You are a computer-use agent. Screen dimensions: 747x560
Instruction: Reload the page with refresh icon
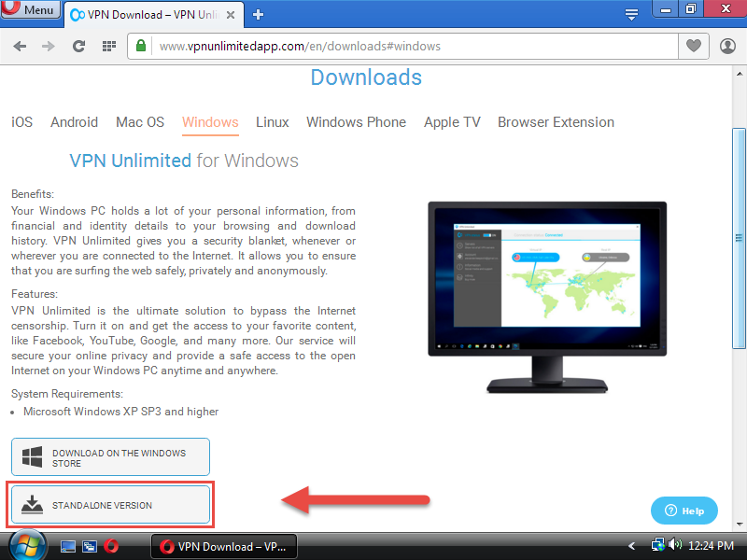pos(78,46)
